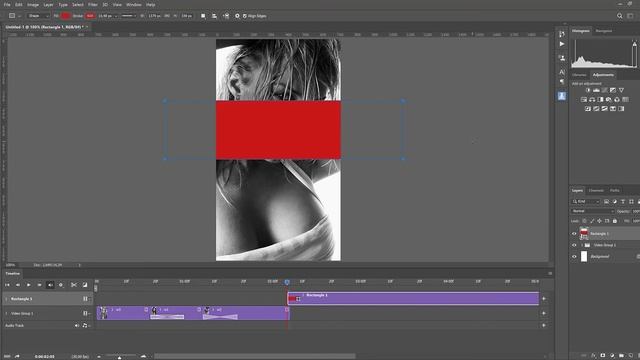Split clip at playhead scissors icon

click(73, 285)
